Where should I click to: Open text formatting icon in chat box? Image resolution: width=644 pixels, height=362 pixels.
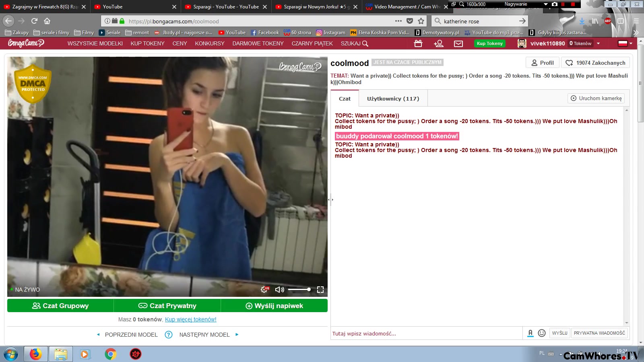pos(530,333)
